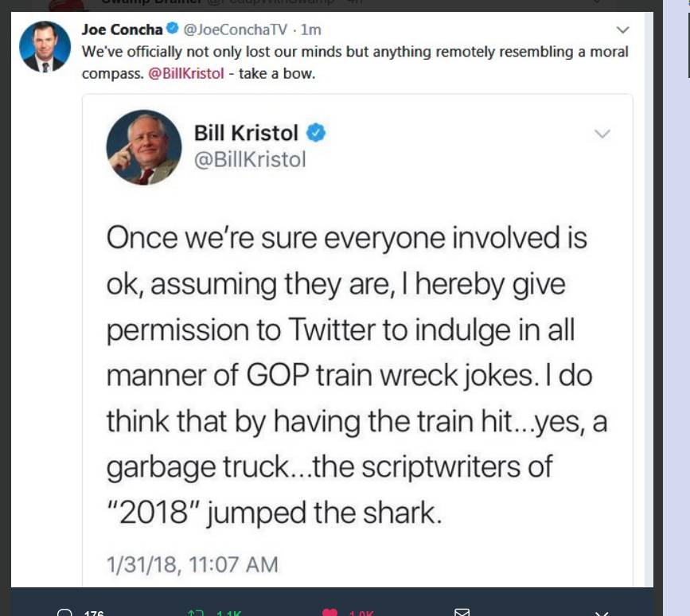
Task: Click the 1/31/18, 11:07 AM timestamp
Action: [192, 565]
